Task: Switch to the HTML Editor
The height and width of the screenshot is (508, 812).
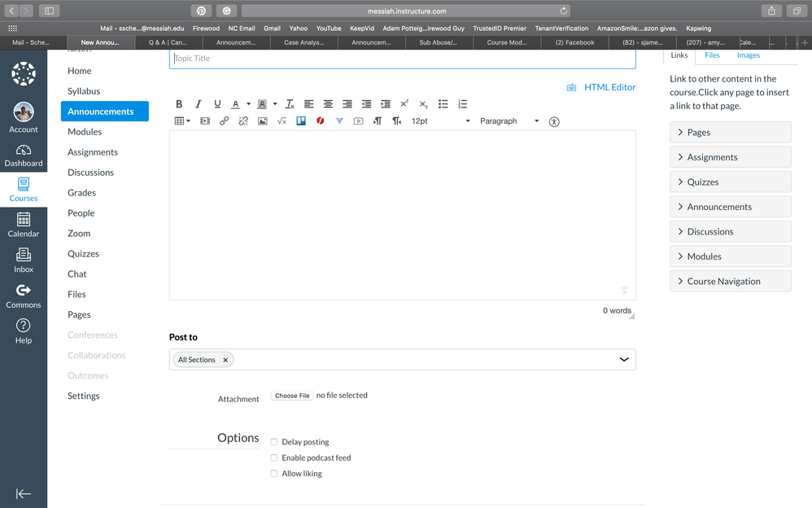Action: click(x=609, y=87)
